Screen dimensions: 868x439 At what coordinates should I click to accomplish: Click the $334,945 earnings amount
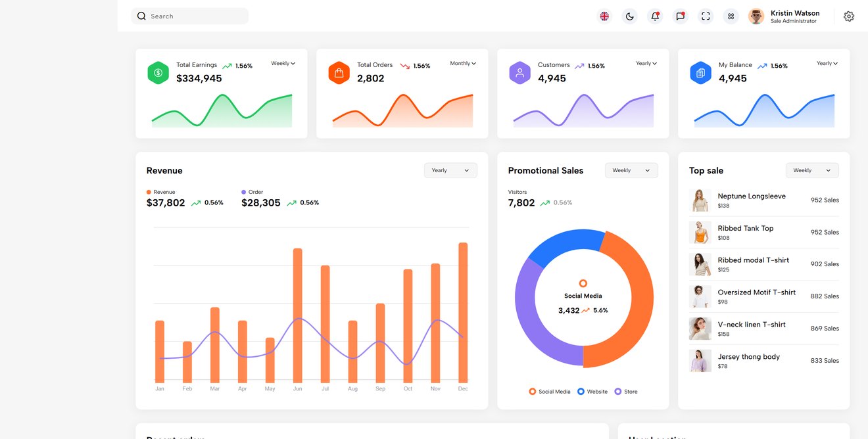pos(199,78)
